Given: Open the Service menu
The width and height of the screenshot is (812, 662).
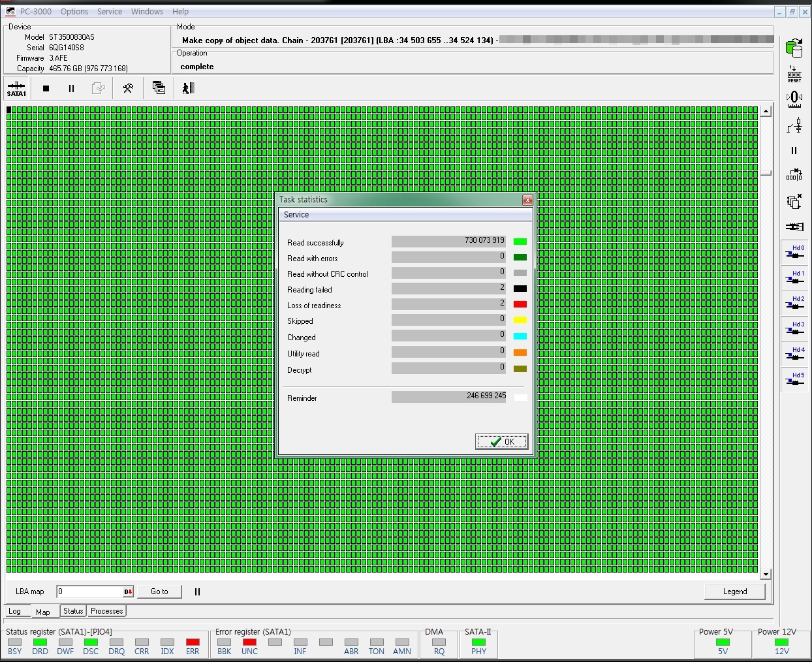Looking at the screenshot, I should point(109,12).
